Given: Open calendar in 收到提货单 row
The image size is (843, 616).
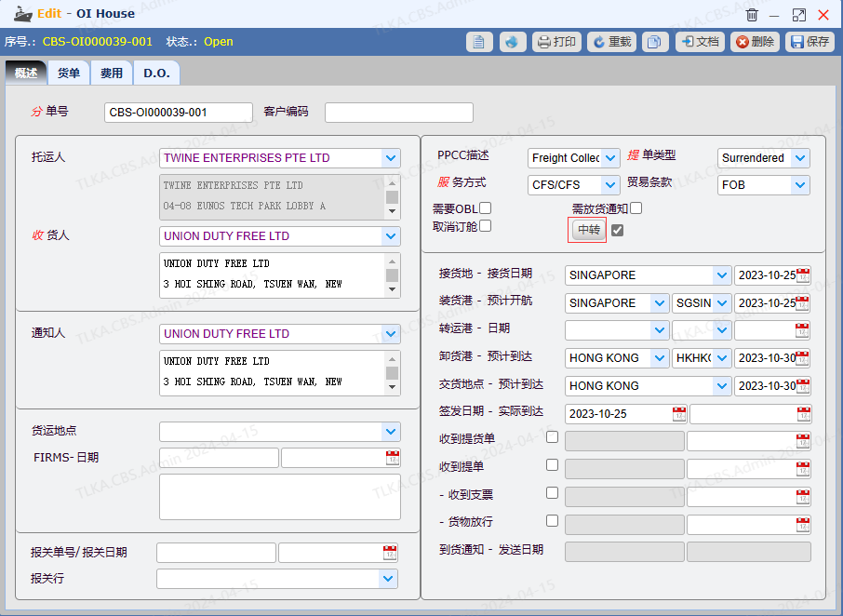Looking at the screenshot, I should click(803, 441).
